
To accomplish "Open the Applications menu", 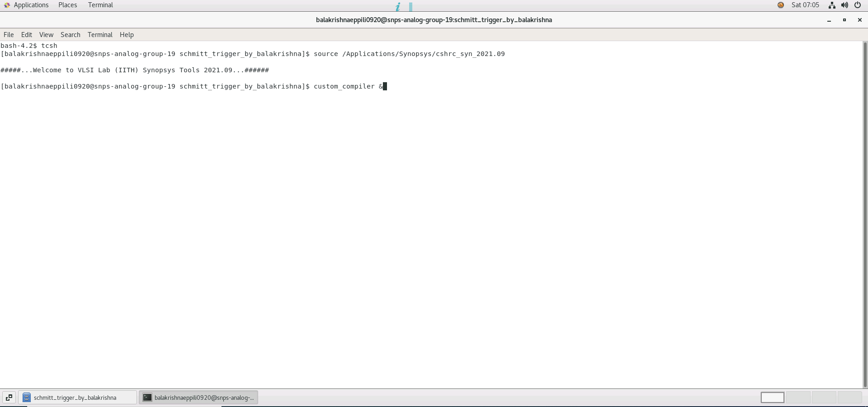I will tap(31, 5).
